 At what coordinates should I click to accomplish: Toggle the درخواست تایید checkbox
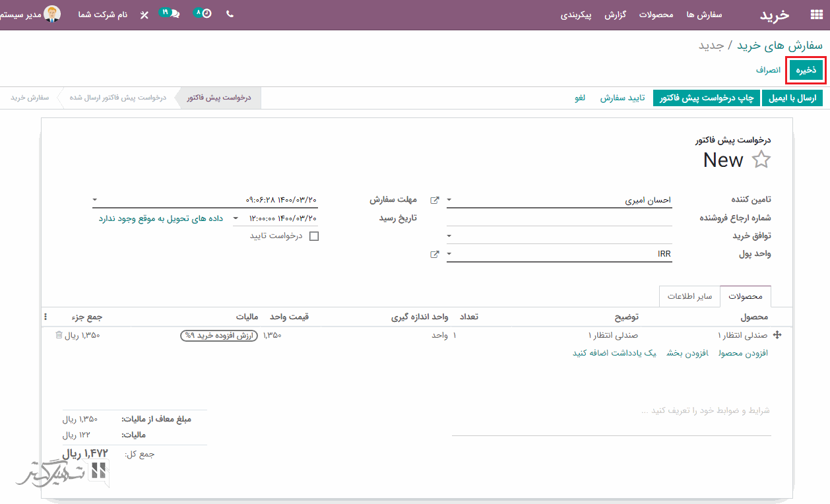tap(314, 236)
